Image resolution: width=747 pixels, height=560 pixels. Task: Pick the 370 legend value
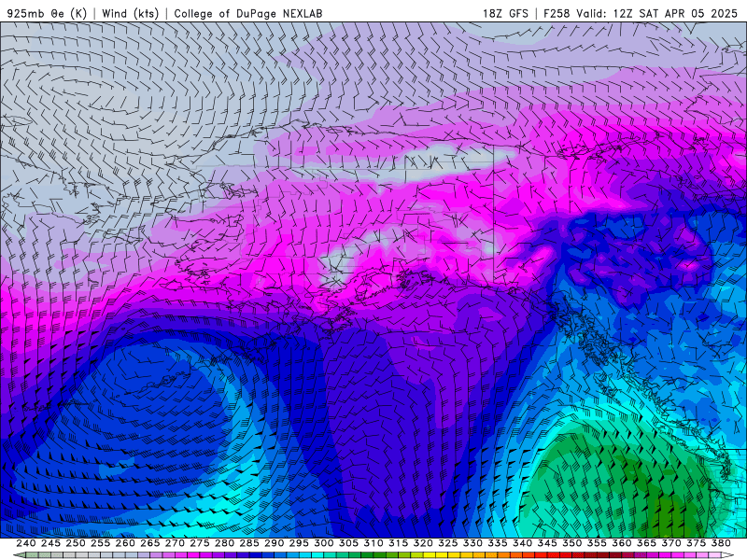pos(671,543)
